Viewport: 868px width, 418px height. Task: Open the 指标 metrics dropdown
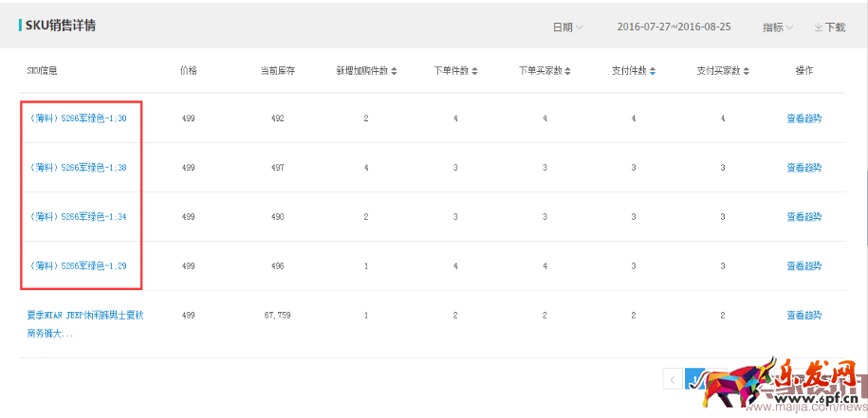778,27
